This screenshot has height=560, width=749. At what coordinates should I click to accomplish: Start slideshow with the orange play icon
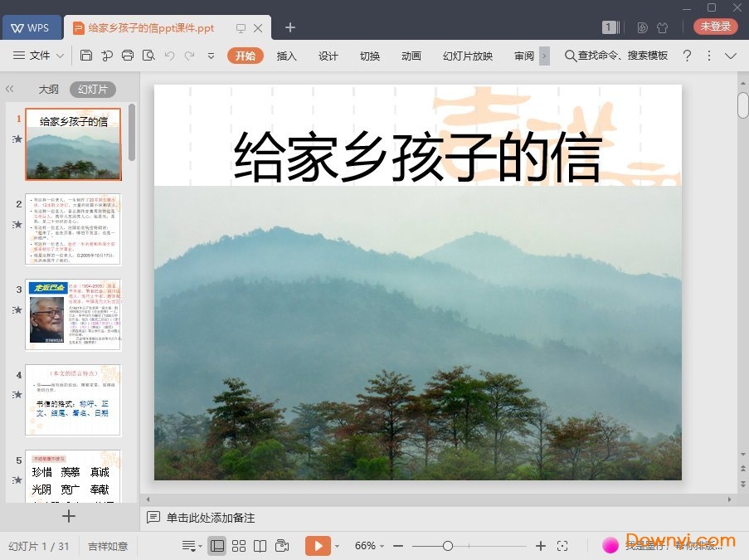(x=318, y=545)
